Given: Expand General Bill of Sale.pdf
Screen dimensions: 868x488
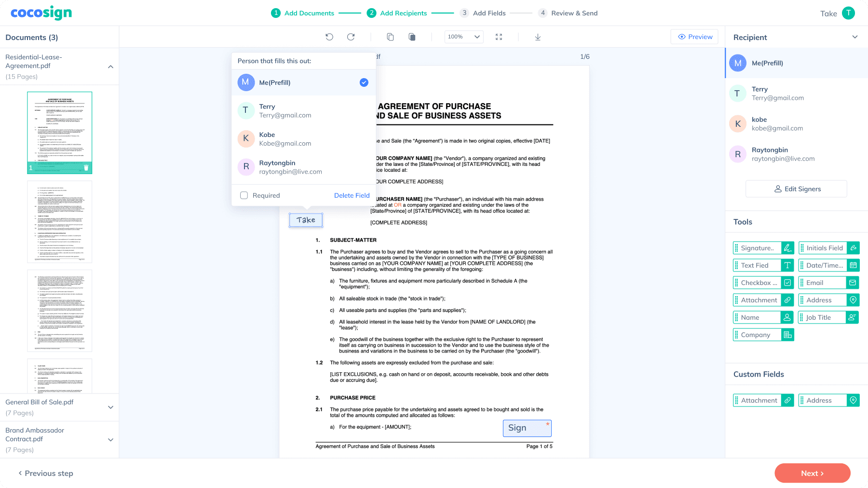Looking at the screenshot, I should coord(111,407).
